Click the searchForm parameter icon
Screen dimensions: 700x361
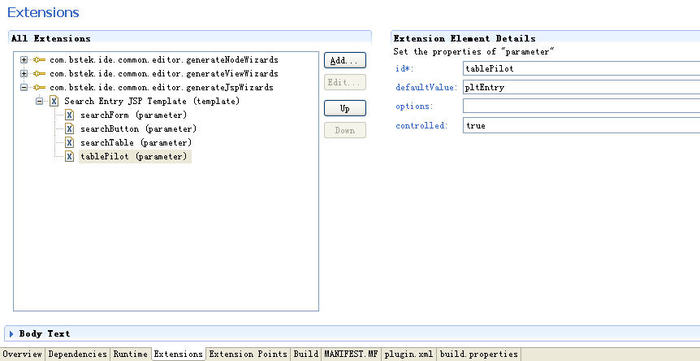[x=69, y=115]
